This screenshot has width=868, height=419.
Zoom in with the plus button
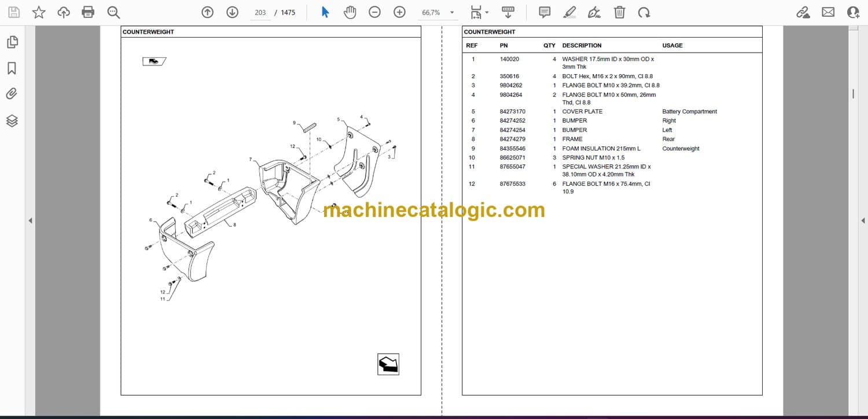pyautogui.click(x=399, y=12)
